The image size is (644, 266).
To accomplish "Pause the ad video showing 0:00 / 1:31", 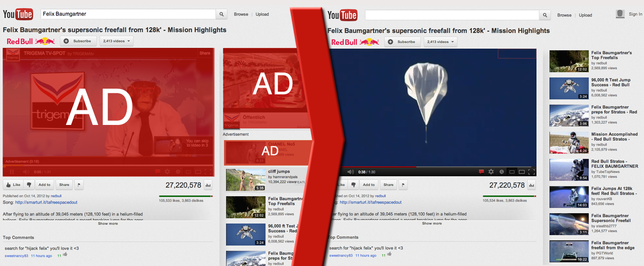I will (x=12, y=172).
